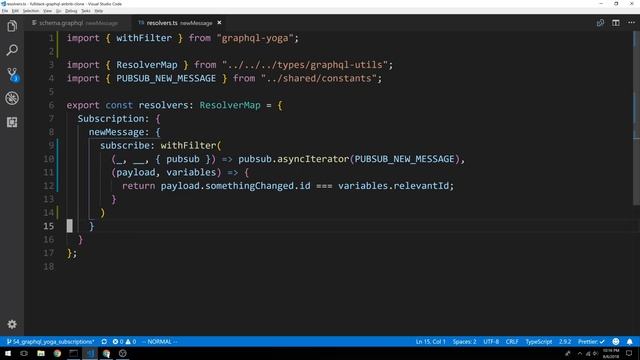The width and height of the screenshot is (640, 360).
Task: Click the payload parameter on line 11
Action: pyautogui.click(x=136, y=172)
